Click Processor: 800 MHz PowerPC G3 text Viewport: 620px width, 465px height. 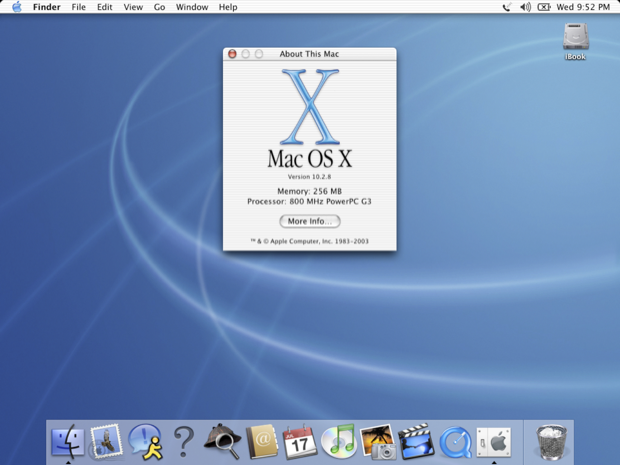(x=310, y=201)
